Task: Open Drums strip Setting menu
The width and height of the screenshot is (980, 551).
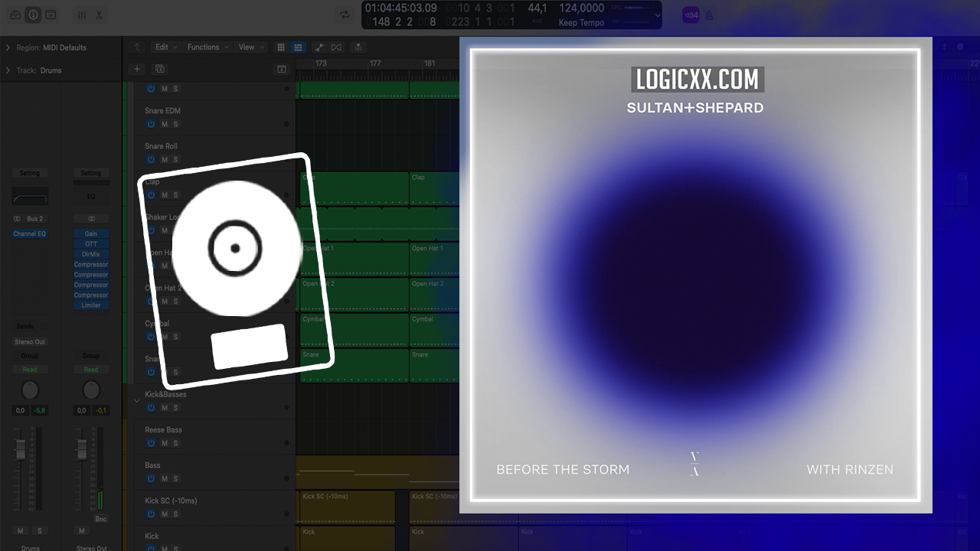Action: point(30,173)
